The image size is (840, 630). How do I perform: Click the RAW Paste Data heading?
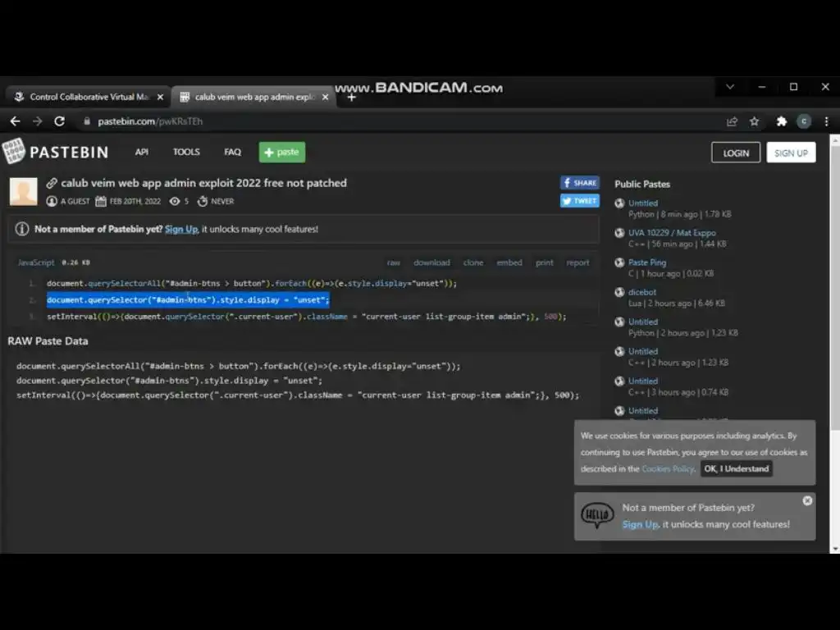coord(48,341)
